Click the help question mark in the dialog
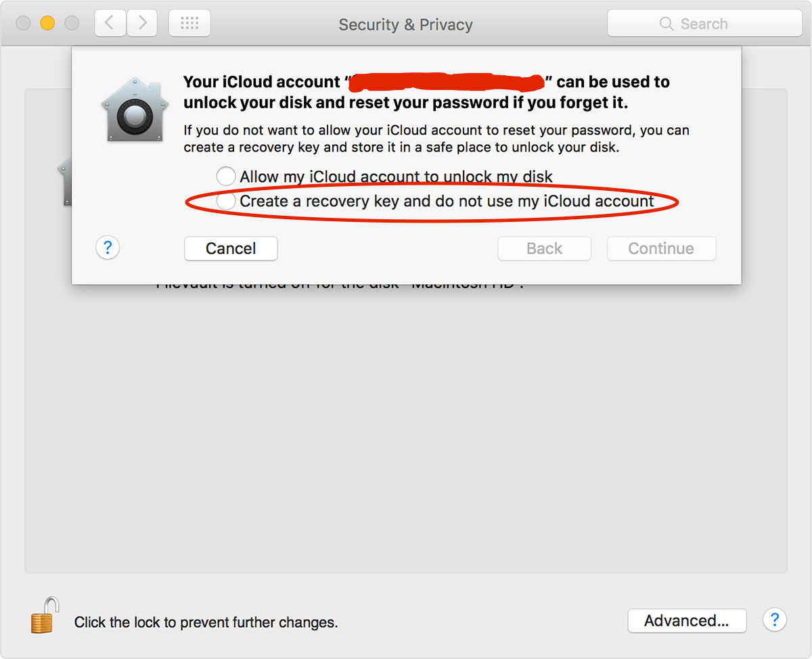This screenshot has width=812, height=659. [108, 248]
